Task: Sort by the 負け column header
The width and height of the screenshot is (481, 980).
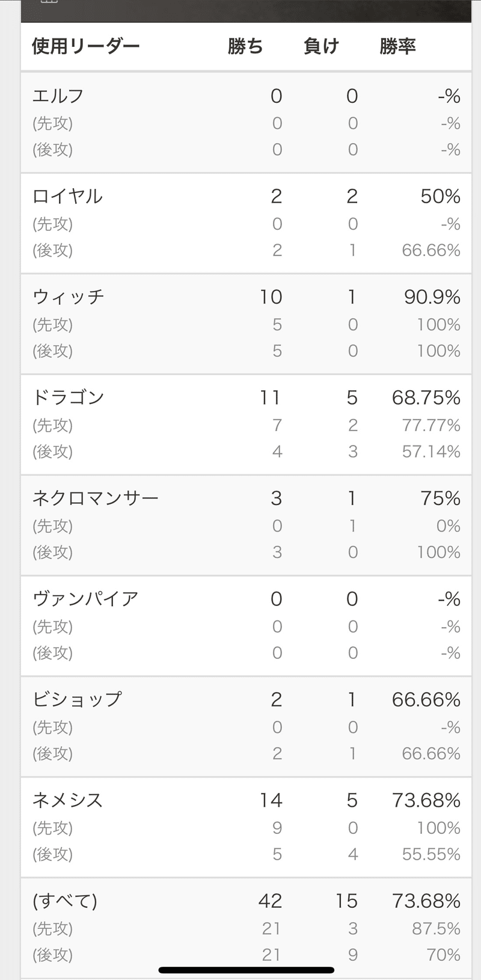Action: click(320, 46)
